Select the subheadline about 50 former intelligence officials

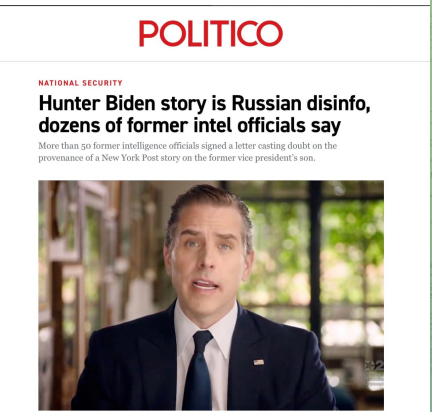tap(188, 152)
